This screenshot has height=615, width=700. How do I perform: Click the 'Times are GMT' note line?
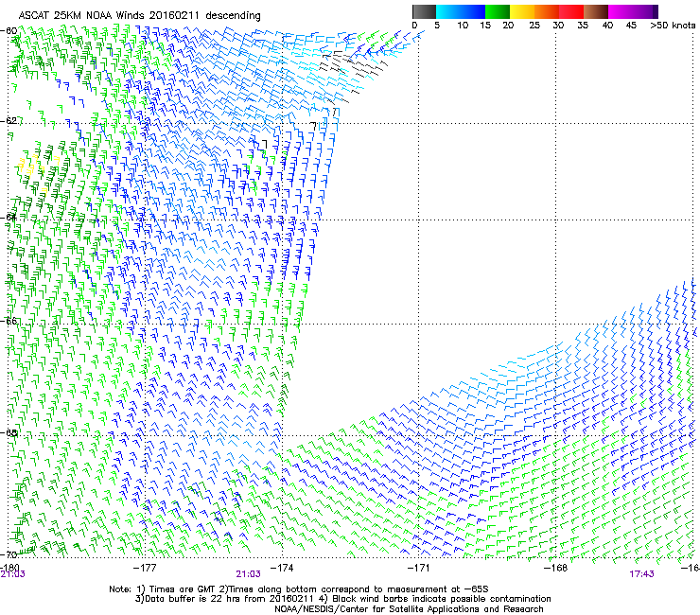pos(298,589)
